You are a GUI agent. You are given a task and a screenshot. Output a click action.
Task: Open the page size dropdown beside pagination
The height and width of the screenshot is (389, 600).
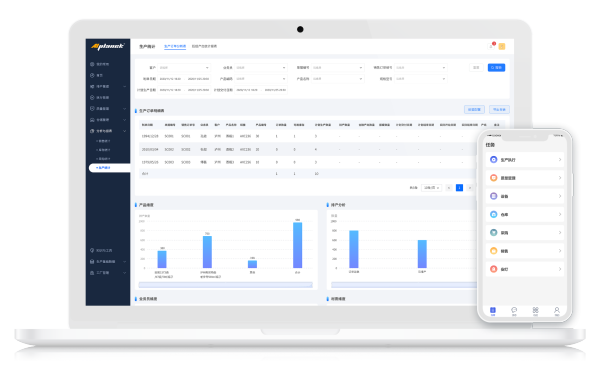click(431, 188)
